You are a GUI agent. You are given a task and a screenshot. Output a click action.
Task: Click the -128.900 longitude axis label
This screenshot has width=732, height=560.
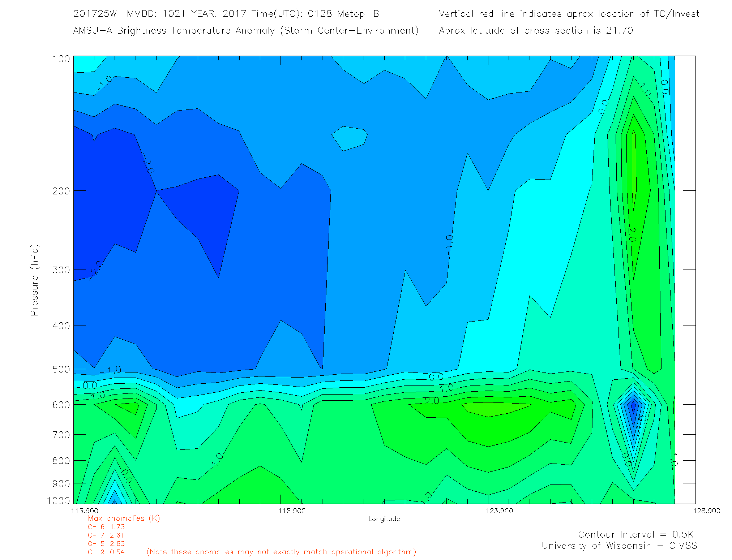pos(703,511)
